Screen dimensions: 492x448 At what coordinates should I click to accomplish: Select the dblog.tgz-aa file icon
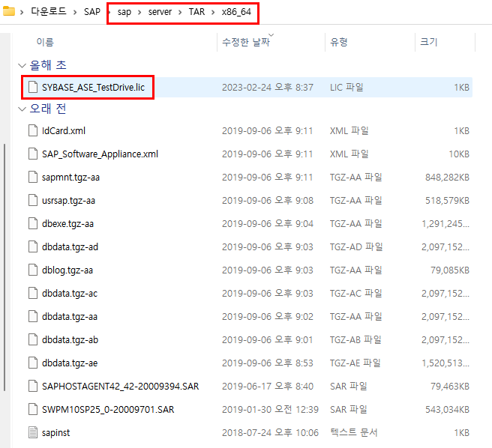click(33, 270)
